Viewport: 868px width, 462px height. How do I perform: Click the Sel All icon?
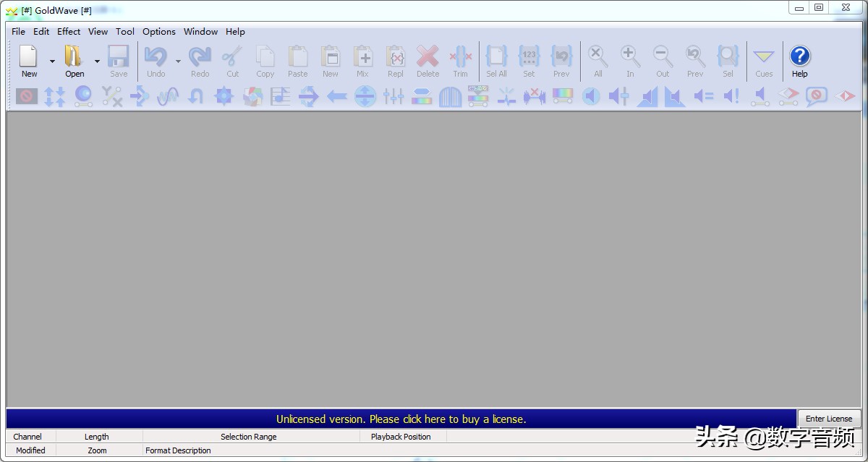pyautogui.click(x=496, y=61)
